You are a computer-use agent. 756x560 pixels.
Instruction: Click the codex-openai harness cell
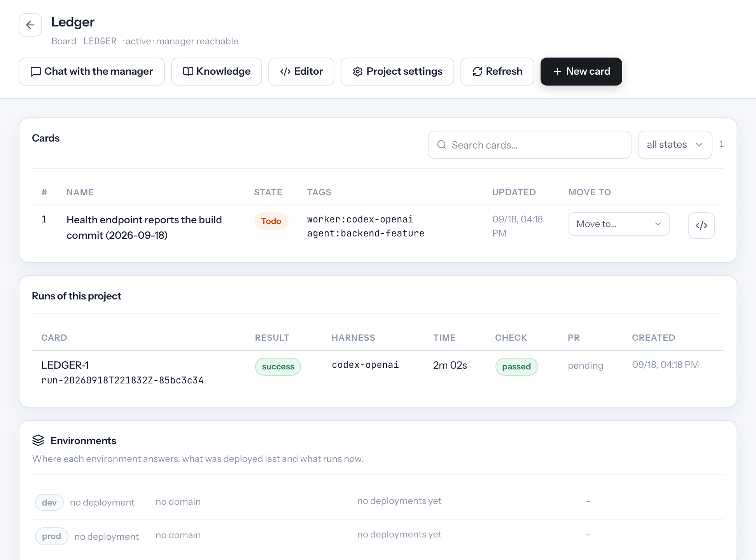tap(366, 365)
